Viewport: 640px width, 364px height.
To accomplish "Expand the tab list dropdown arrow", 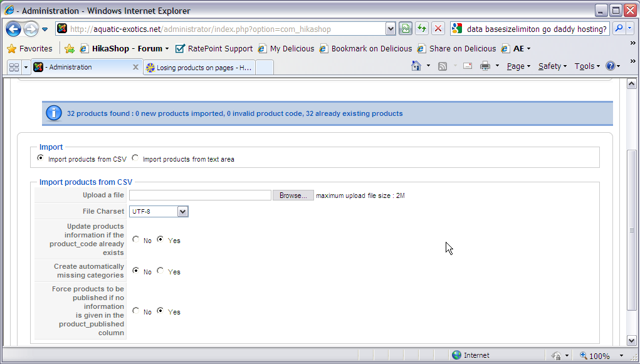I will (x=26, y=67).
